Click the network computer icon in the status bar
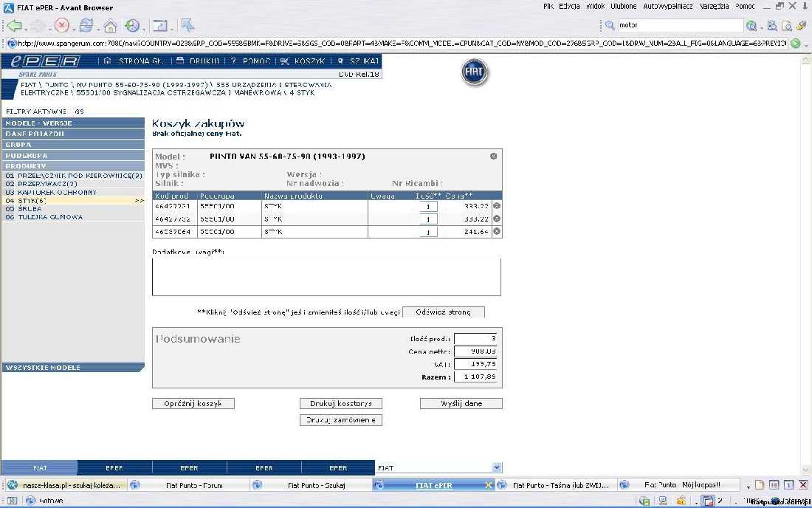 click(662, 501)
